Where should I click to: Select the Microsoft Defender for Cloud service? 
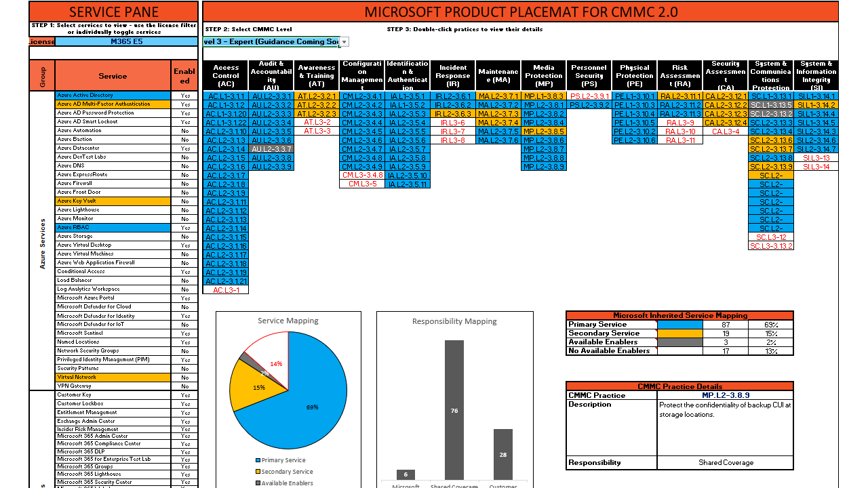point(113,307)
